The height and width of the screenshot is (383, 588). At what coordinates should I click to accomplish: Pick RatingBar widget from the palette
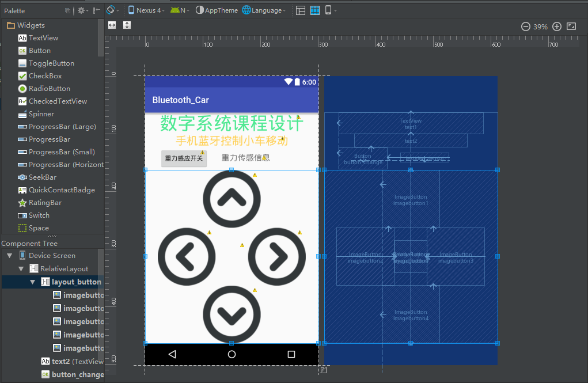[40, 203]
